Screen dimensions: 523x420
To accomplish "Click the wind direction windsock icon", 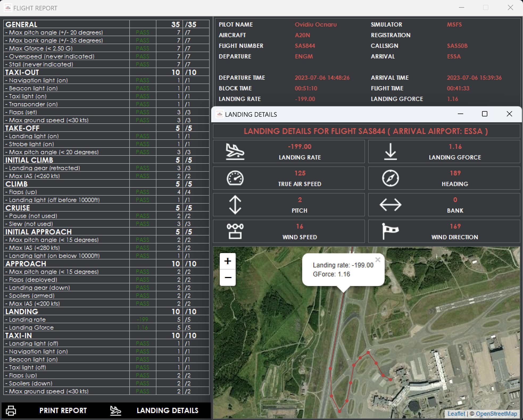I will [x=390, y=231].
